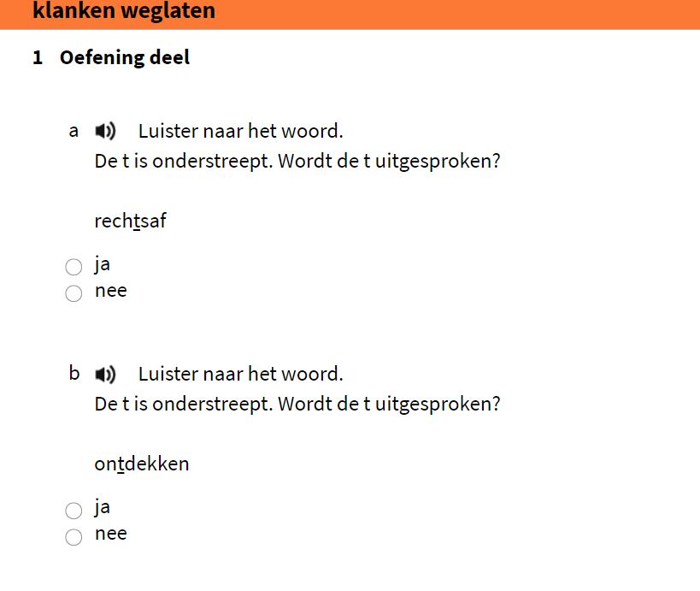Select the ja radio button for ontdekken
This screenshot has height=591, width=700.
(74, 510)
